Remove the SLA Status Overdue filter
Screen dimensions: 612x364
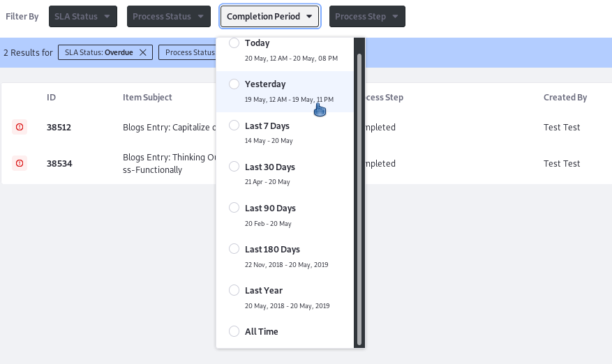[x=143, y=52]
